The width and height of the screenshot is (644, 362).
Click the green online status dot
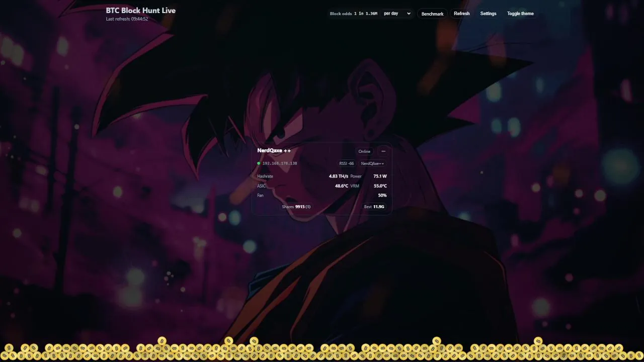[x=259, y=163]
